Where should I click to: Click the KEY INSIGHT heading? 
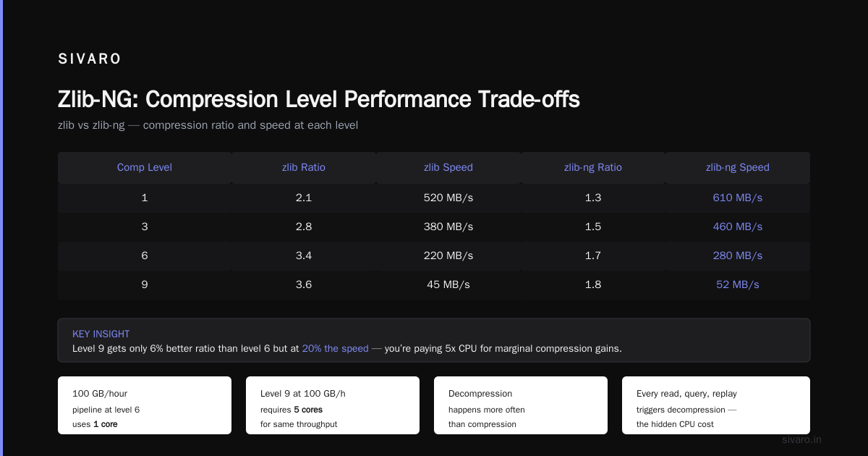coord(101,334)
